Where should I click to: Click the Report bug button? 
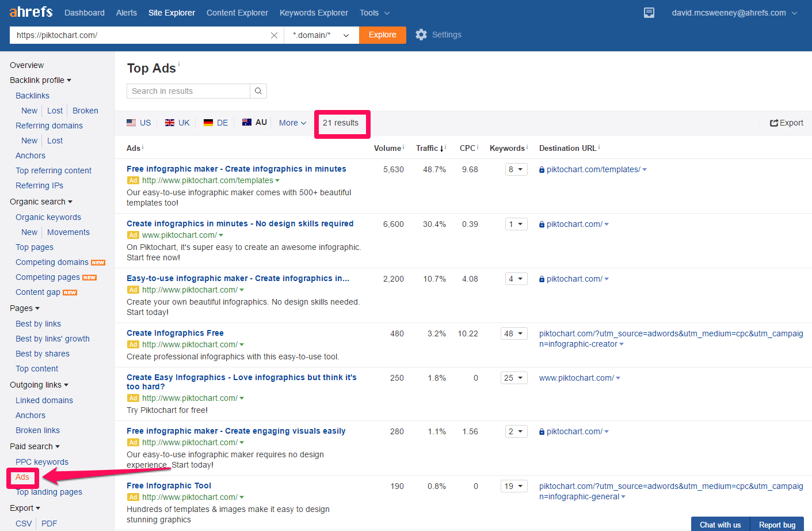(777, 525)
